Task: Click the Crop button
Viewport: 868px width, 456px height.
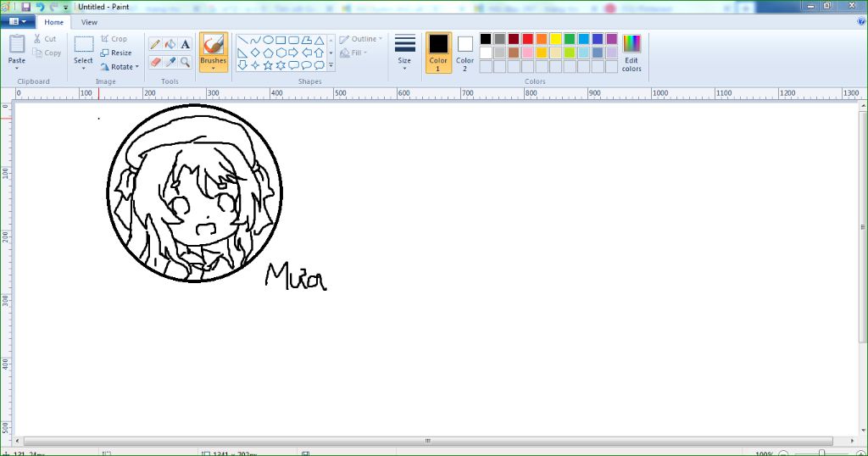Action: (x=114, y=39)
